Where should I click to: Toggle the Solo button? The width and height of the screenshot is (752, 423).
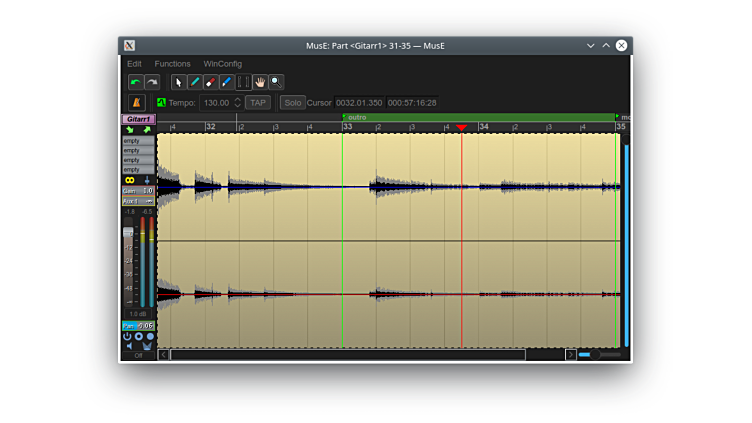point(292,103)
